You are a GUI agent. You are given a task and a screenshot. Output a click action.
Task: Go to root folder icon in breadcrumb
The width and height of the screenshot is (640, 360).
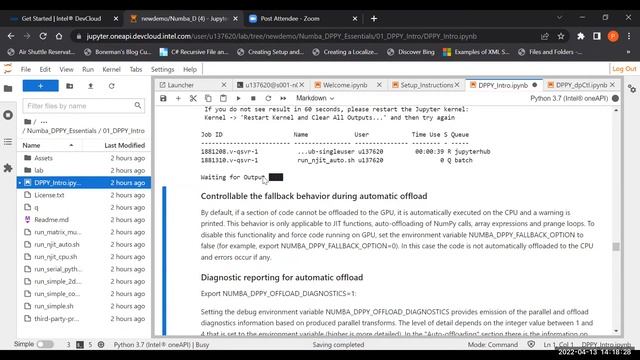(x=28, y=122)
